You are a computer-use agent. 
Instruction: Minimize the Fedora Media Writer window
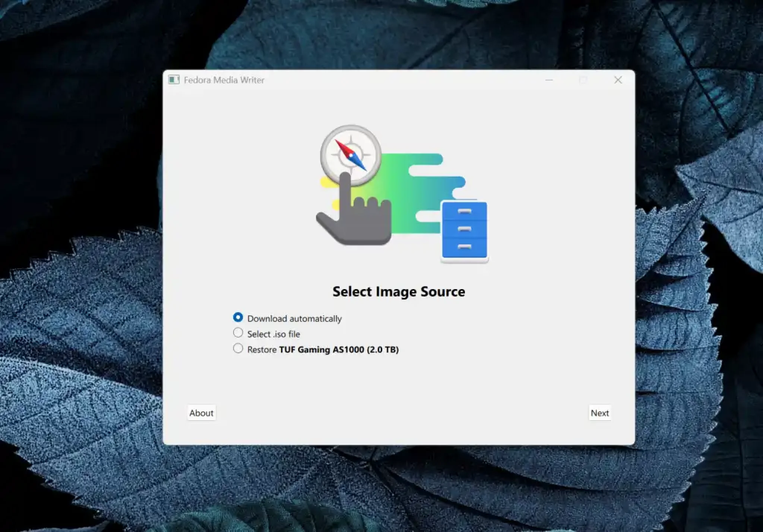click(549, 80)
